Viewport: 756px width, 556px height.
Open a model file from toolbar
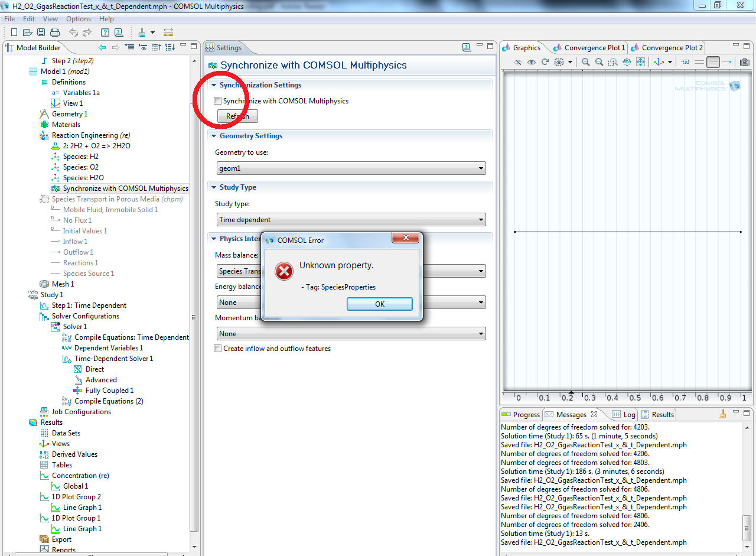(x=27, y=32)
